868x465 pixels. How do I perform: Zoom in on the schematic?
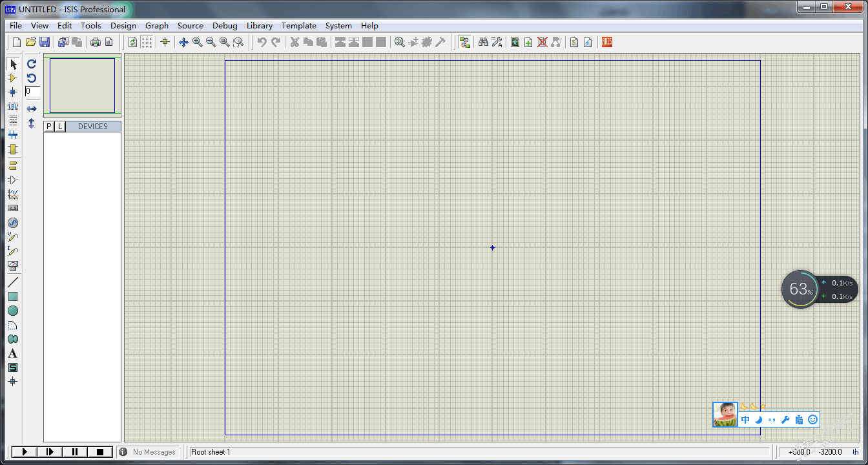[x=197, y=42]
